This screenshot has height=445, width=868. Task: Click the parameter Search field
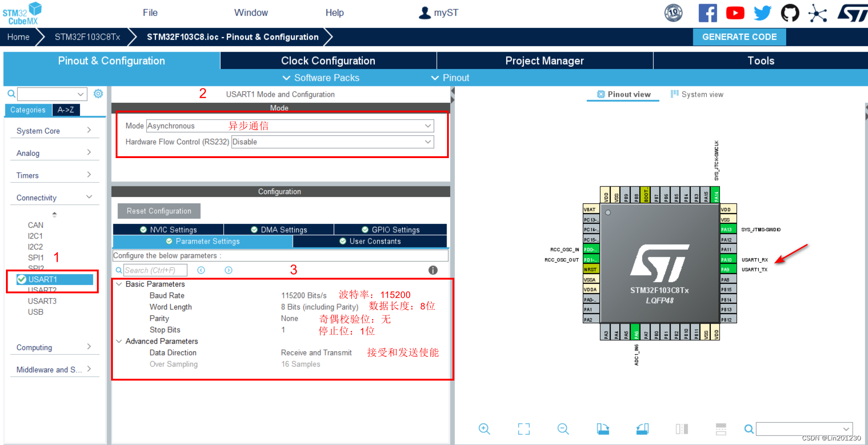point(155,270)
